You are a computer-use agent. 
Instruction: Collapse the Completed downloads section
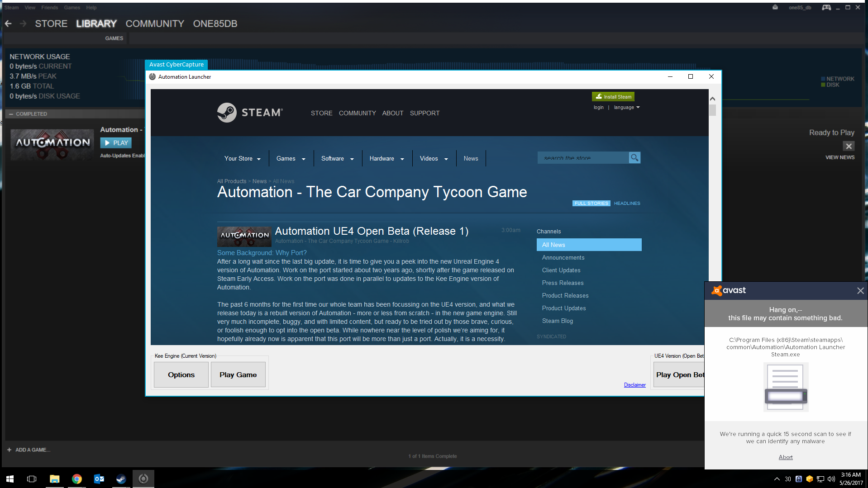click(11, 114)
